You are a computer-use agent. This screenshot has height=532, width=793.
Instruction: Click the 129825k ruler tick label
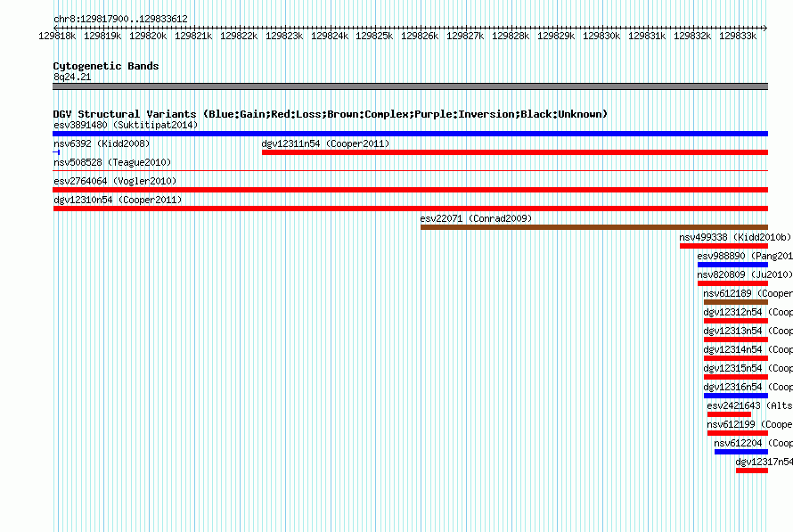coord(374,36)
